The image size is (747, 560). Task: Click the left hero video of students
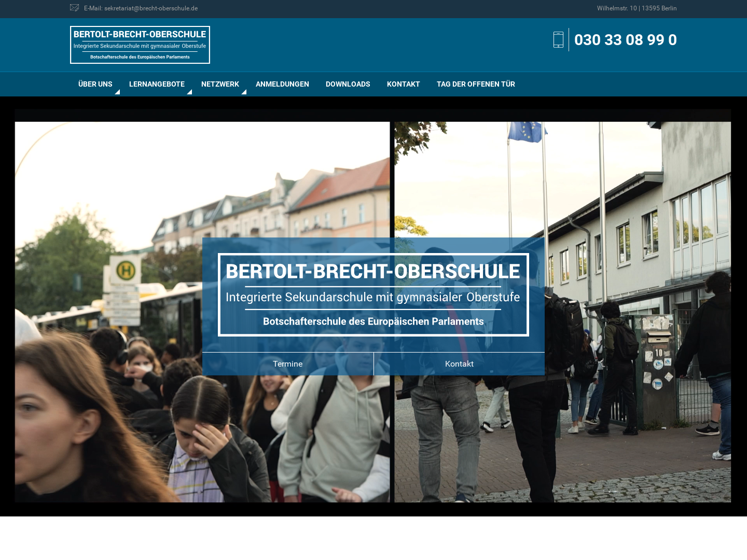point(202,312)
